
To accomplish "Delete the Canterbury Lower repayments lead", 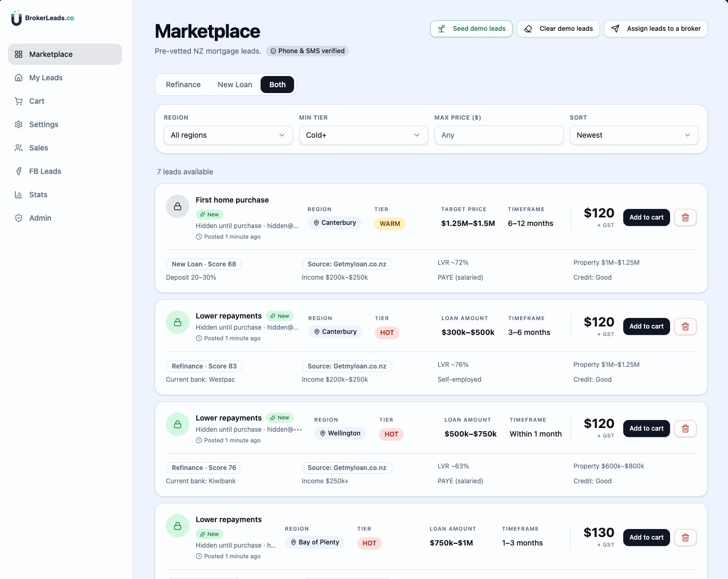I will pos(685,326).
